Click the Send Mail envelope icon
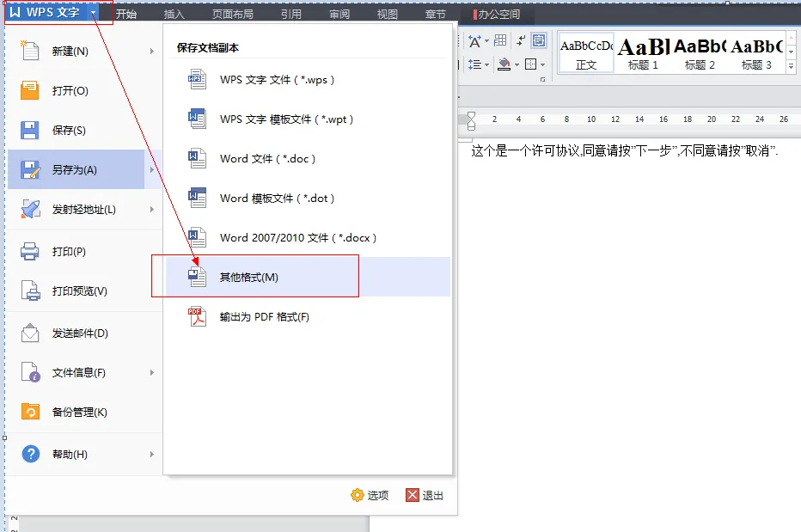Screen dimensions: 801x532 click(x=30, y=333)
